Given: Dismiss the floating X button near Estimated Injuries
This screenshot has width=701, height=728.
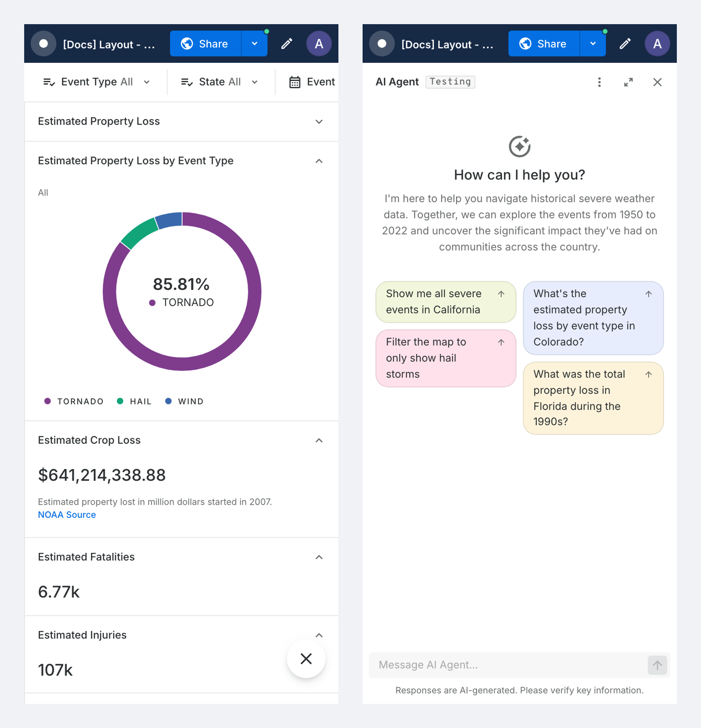Looking at the screenshot, I should (306, 658).
